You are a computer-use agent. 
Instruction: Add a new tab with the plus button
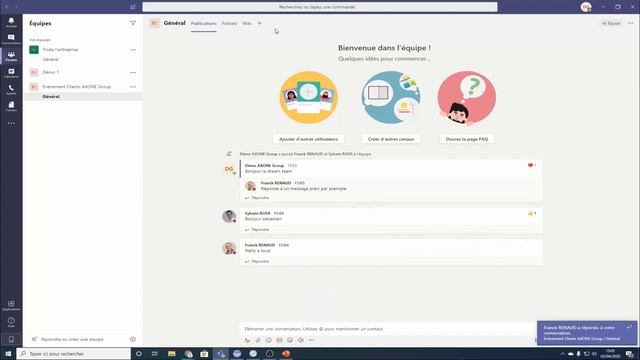coord(260,24)
